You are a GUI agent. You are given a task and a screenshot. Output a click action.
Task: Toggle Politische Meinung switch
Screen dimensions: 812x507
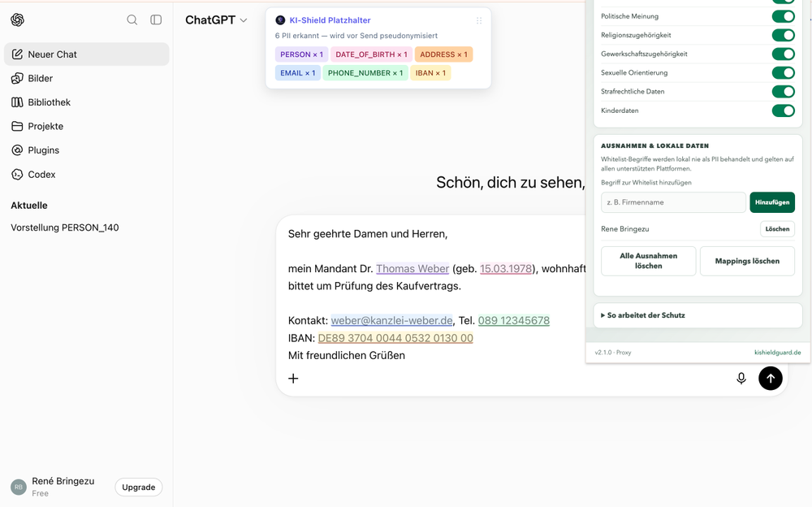pyautogui.click(x=783, y=16)
